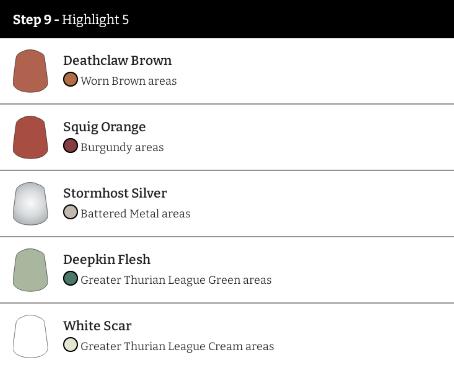The image size is (454, 365).
Task: Open the Squig Orange paint name
Action: tap(104, 127)
